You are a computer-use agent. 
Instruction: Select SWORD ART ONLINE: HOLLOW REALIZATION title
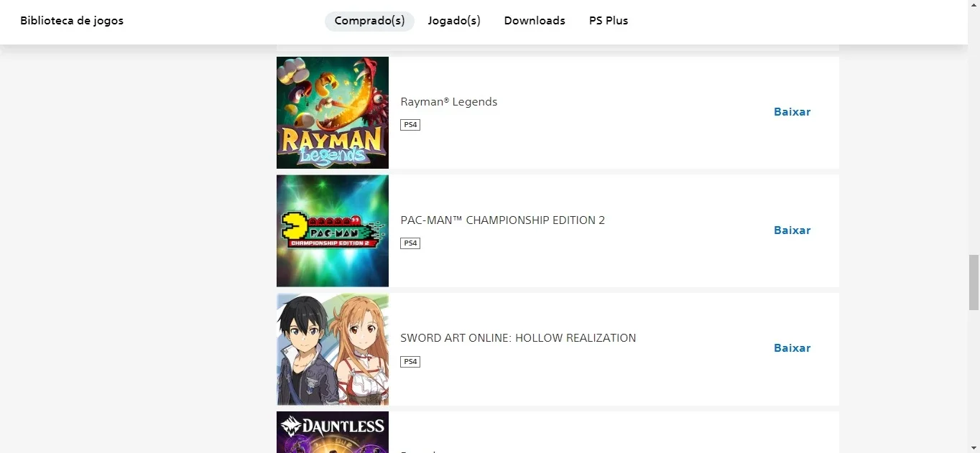[518, 338]
